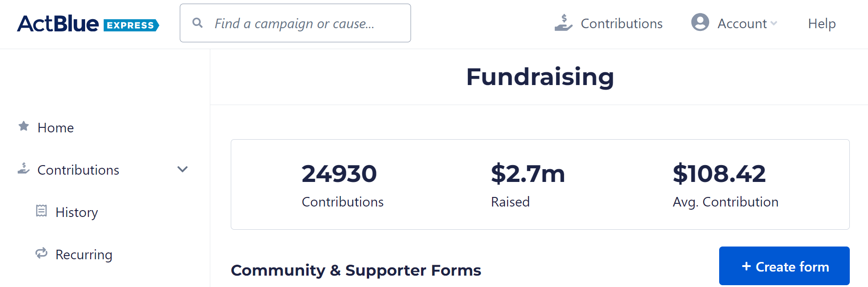Image resolution: width=868 pixels, height=287 pixels.
Task: Open History in the sidebar
Action: click(76, 212)
